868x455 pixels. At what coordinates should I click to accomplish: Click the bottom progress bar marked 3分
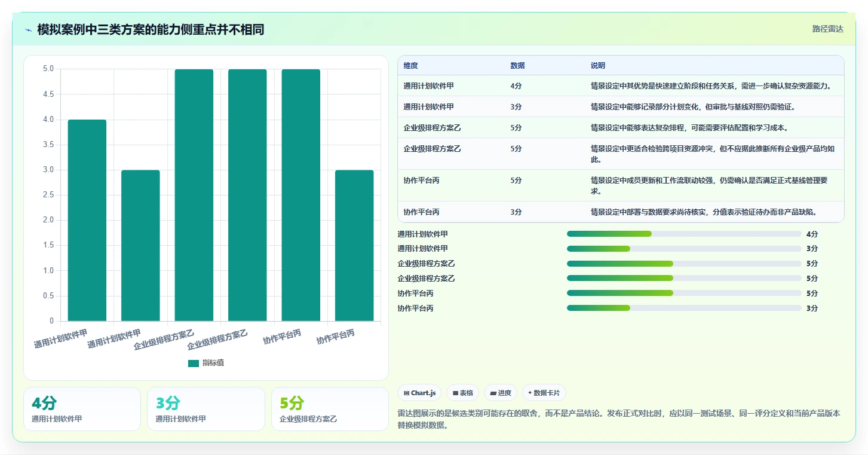tap(684, 308)
